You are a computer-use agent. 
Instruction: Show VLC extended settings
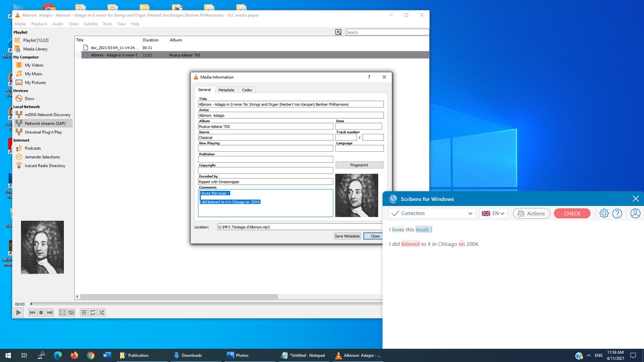(71, 313)
